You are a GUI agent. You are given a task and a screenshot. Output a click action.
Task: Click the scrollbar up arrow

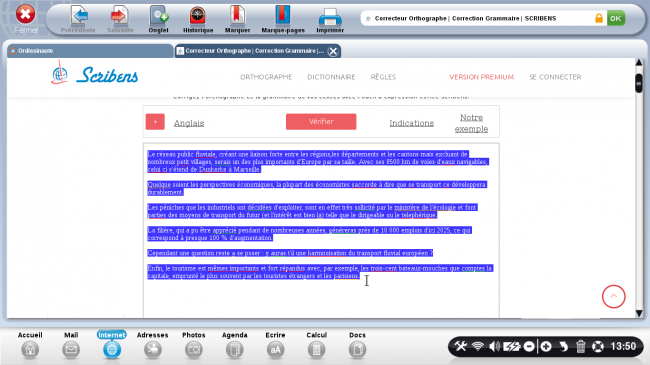639,62
